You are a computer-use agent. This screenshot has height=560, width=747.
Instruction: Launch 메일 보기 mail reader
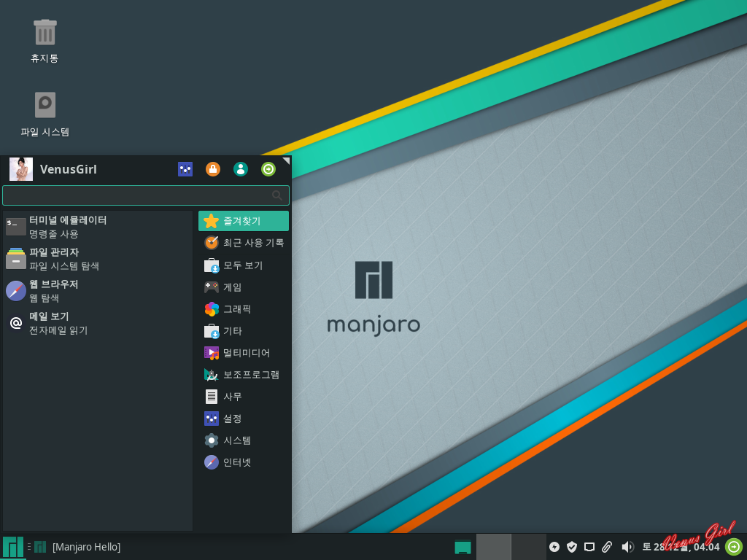pos(98,323)
